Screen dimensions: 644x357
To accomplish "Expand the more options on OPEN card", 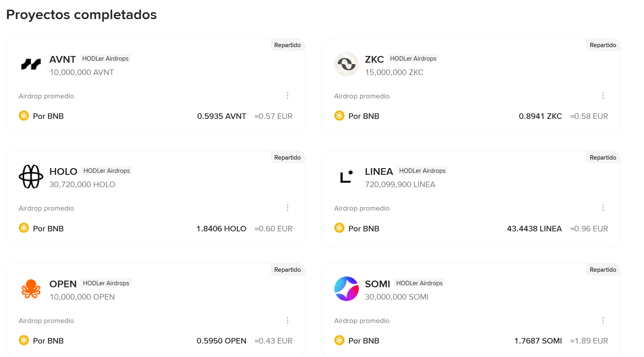I will pyautogui.click(x=287, y=320).
